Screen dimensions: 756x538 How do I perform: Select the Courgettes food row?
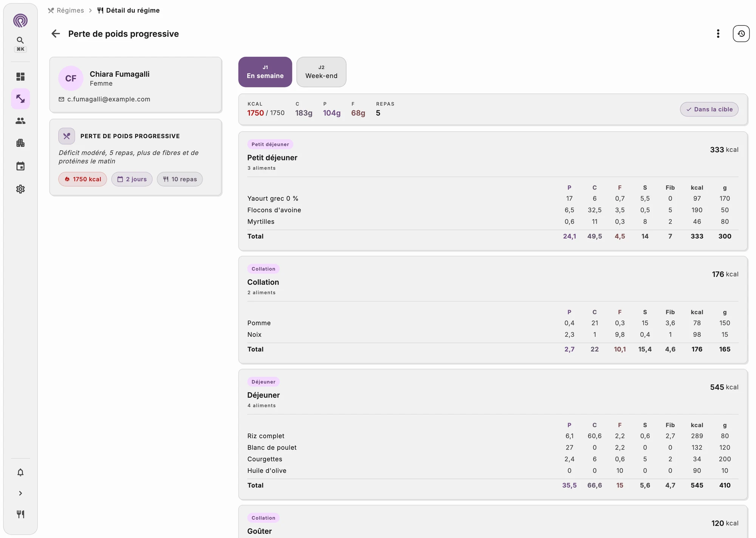[x=493, y=459]
